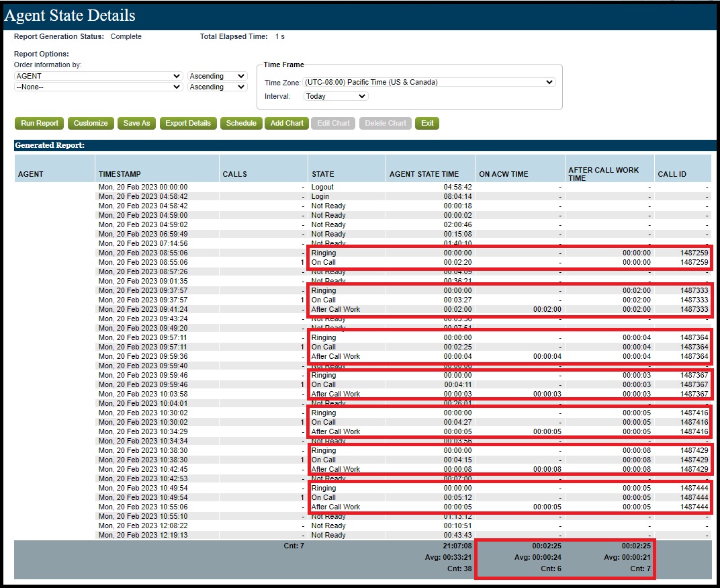Click the disabled Delete Chart button
The height and width of the screenshot is (588, 720).
(x=386, y=123)
